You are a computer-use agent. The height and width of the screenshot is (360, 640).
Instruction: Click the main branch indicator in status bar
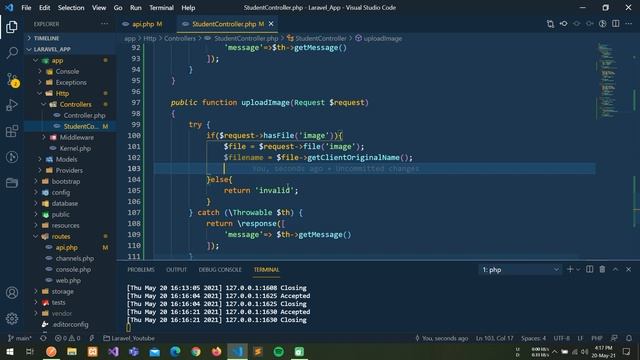(x=20, y=338)
